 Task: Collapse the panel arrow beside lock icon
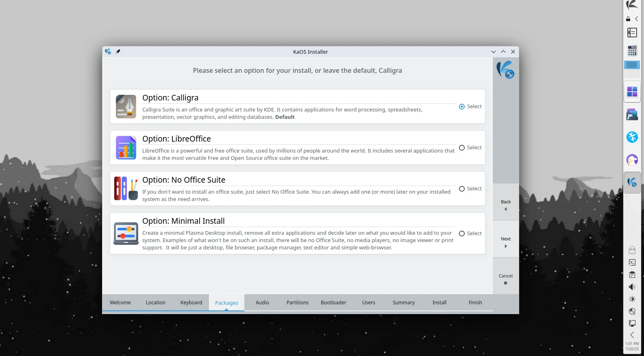[x=637, y=19]
